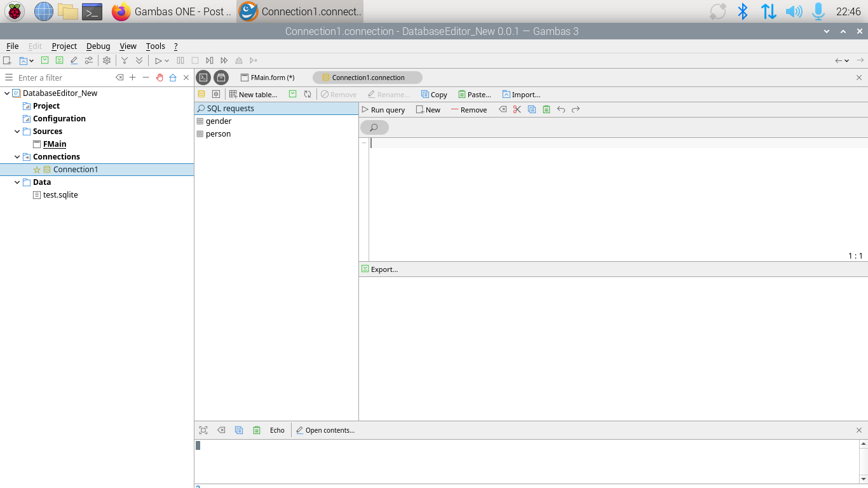Click the home icon in project panel
Image resolution: width=868 pixels, height=488 pixels.
pos(173,78)
